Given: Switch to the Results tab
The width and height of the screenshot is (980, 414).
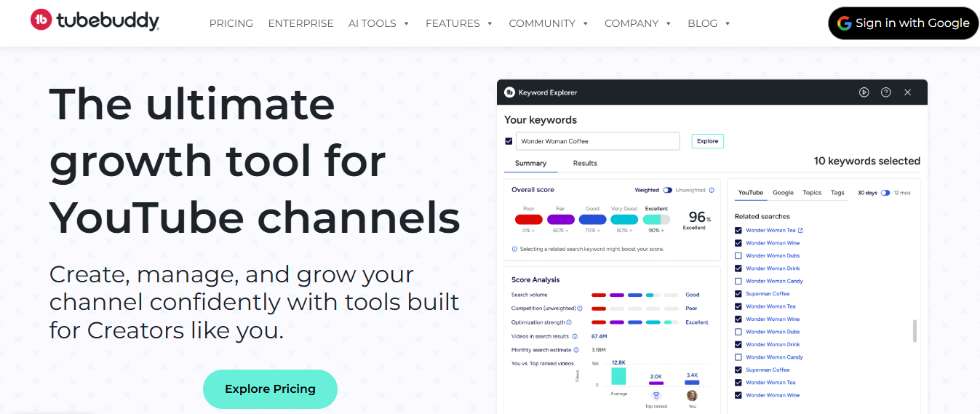Looking at the screenshot, I should click(585, 163).
